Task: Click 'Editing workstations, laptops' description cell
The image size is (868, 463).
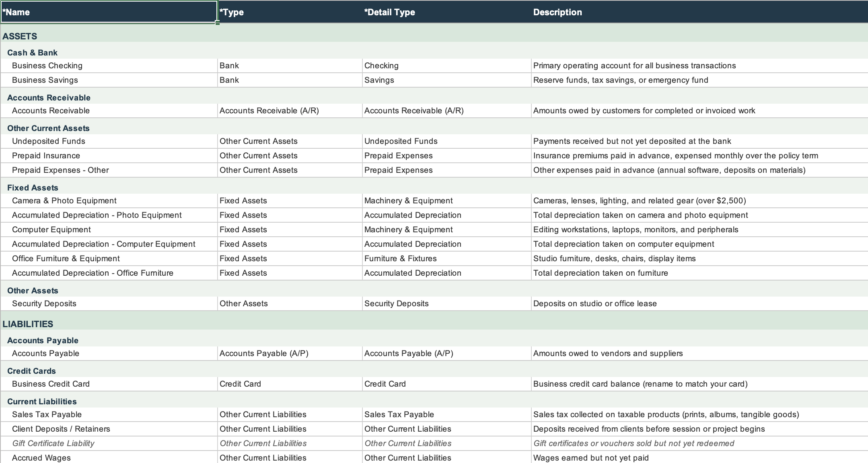Action: pos(699,229)
